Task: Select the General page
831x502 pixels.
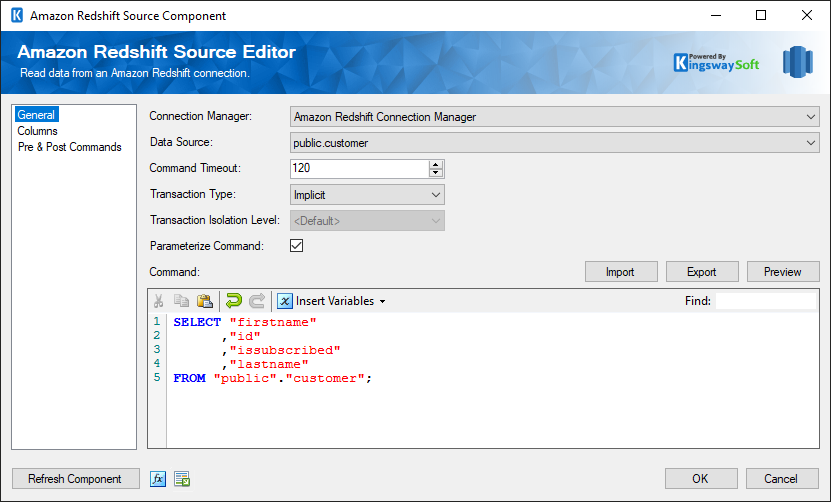Action: tap(36, 115)
